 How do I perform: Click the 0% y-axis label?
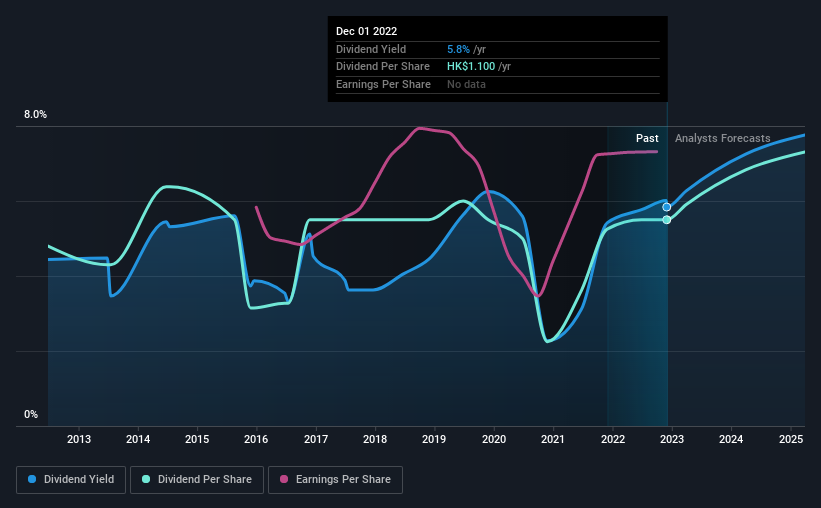(31, 415)
